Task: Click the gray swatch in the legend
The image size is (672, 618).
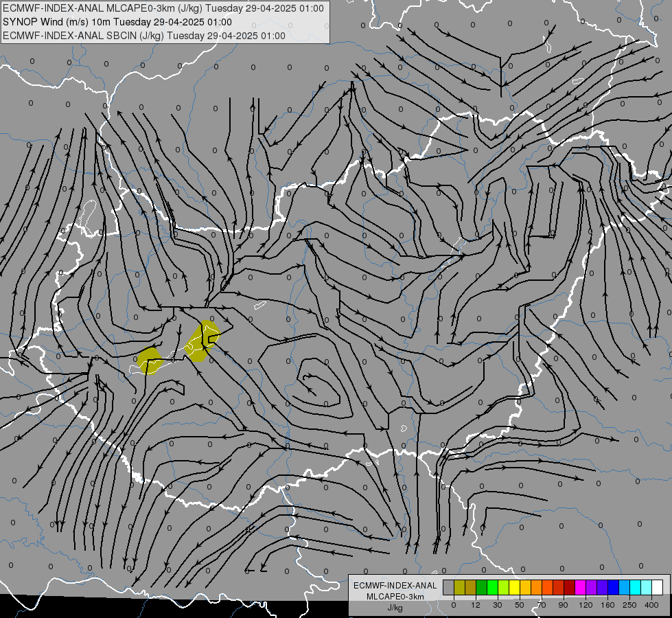Action: click(x=448, y=587)
